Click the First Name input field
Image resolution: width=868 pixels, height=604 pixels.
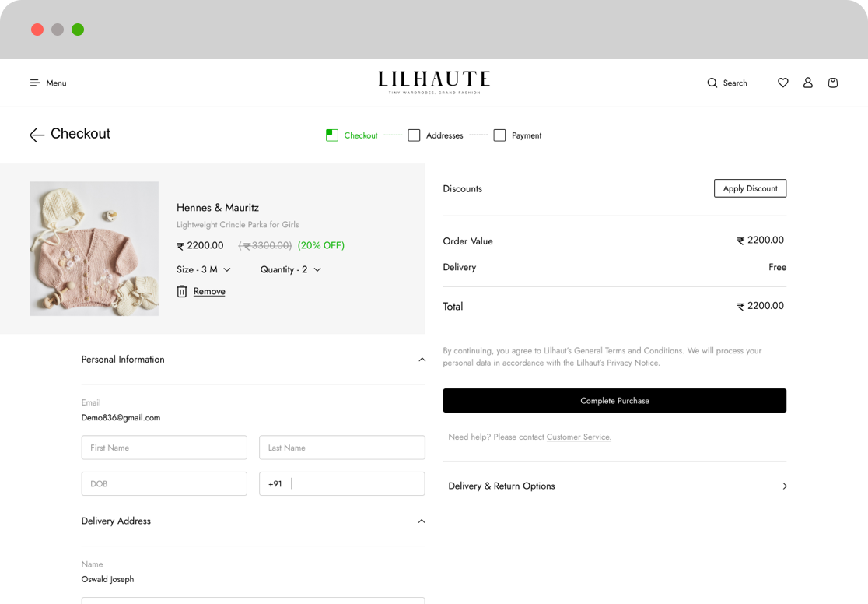164,448
